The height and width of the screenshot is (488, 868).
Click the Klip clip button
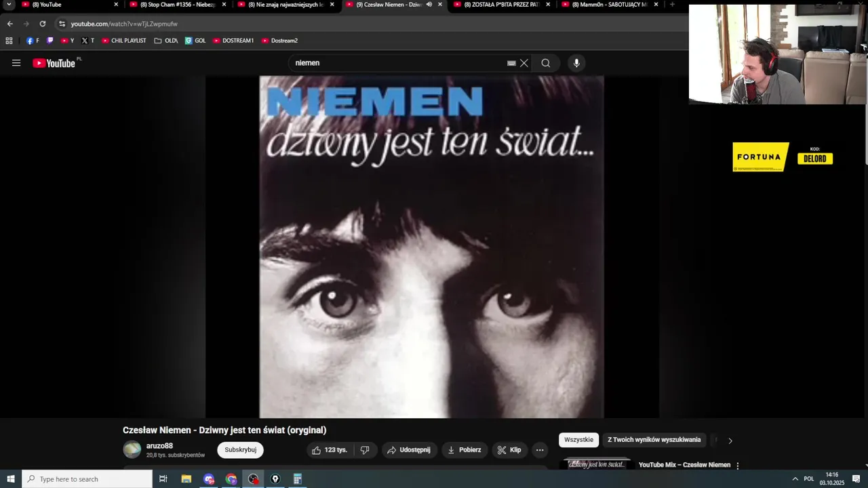(509, 450)
